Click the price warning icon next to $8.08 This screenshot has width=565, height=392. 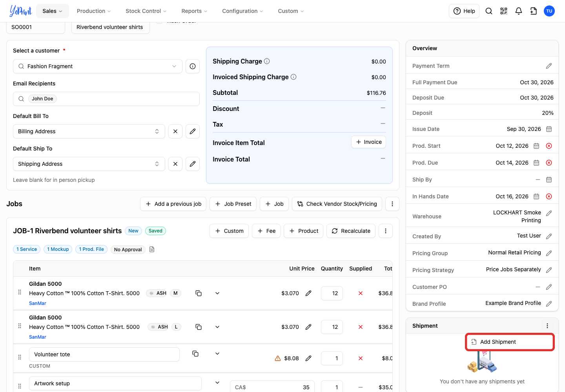[278, 358]
